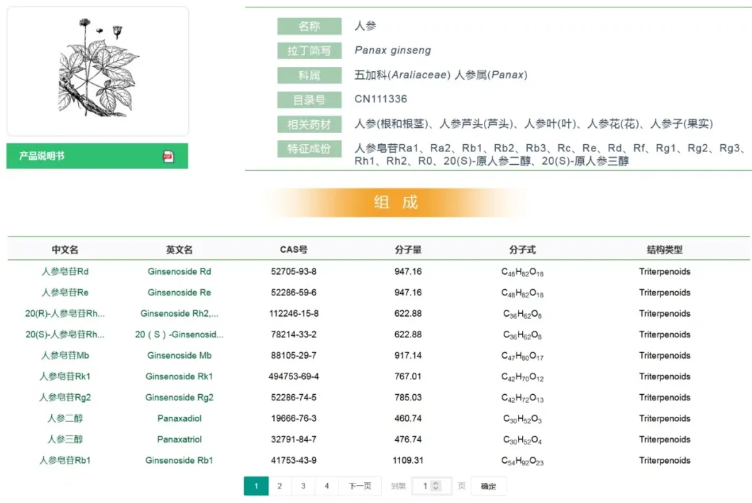Open the 人参三醇 compound link

pyautogui.click(x=65, y=439)
